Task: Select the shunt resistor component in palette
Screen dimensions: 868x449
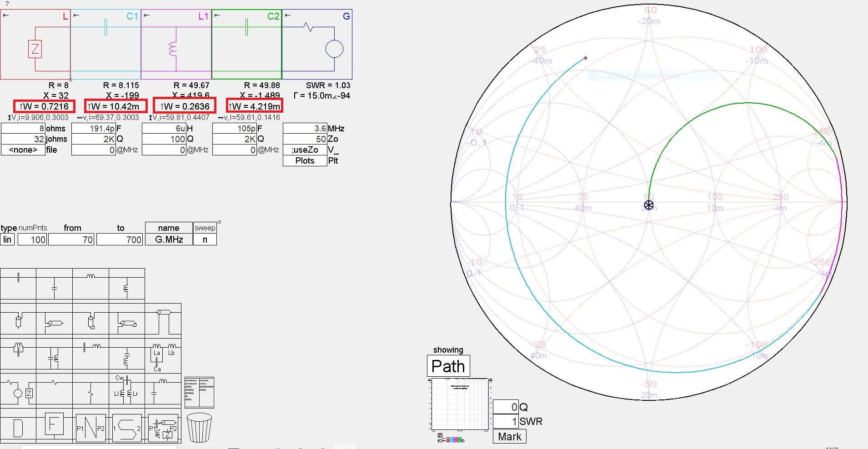Action: point(91,390)
